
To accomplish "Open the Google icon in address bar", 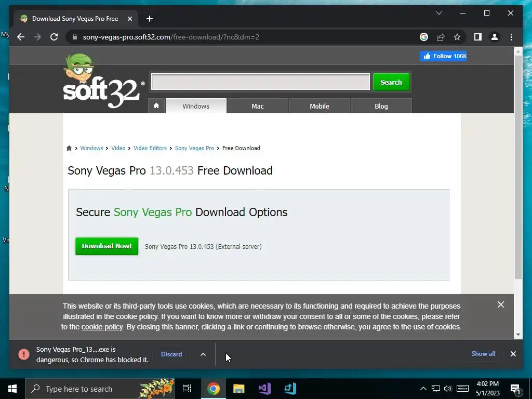I will 424,37.
